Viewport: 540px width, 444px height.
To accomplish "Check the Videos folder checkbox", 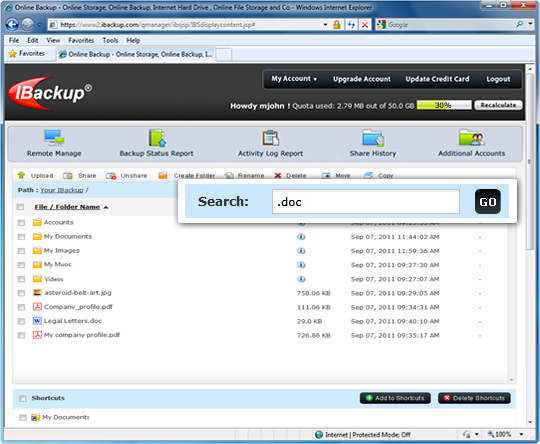I will pyautogui.click(x=21, y=279).
